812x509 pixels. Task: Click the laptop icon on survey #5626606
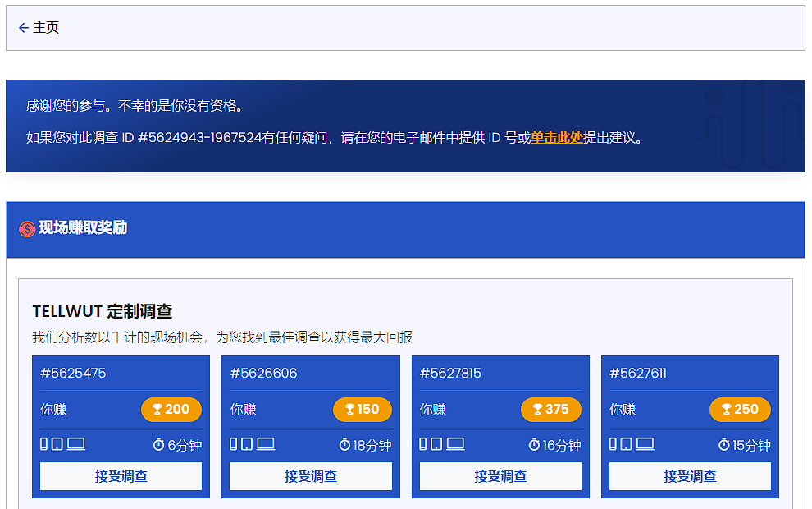[x=266, y=443]
